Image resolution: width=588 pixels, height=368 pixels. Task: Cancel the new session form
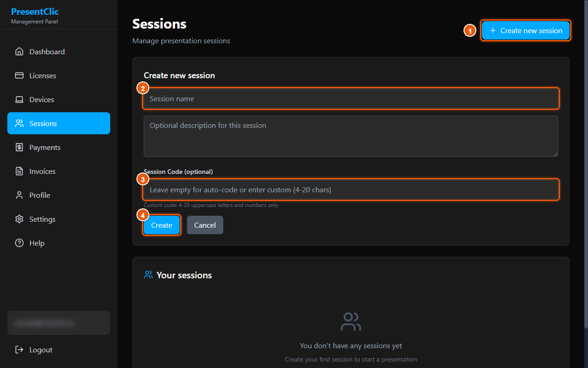(205, 225)
